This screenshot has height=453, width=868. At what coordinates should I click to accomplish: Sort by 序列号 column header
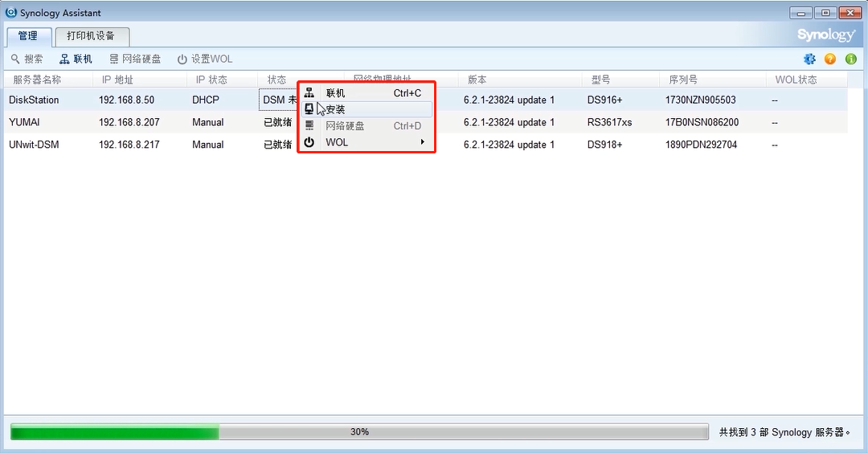coord(682,80)
